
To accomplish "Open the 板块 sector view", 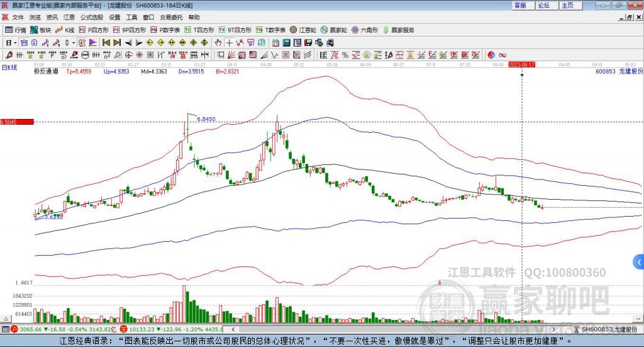I will [x=40, y=30].
